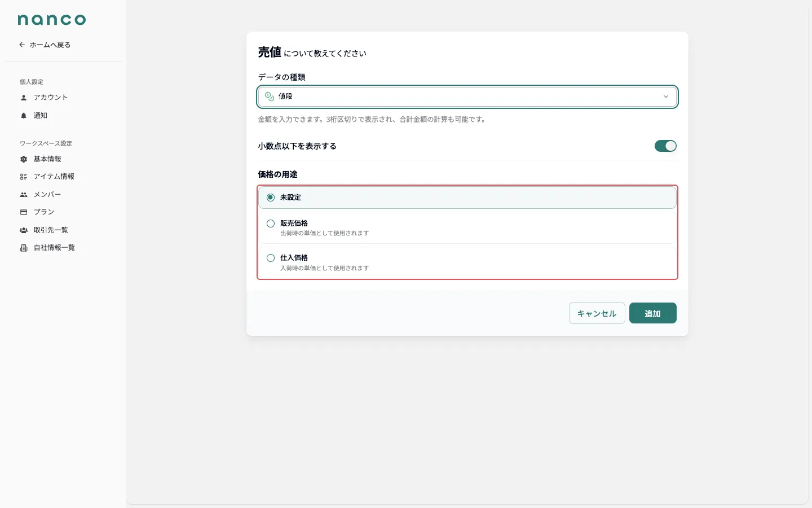Return via ホームへ戻る link

pyautogui.click(x=45, y=45)
